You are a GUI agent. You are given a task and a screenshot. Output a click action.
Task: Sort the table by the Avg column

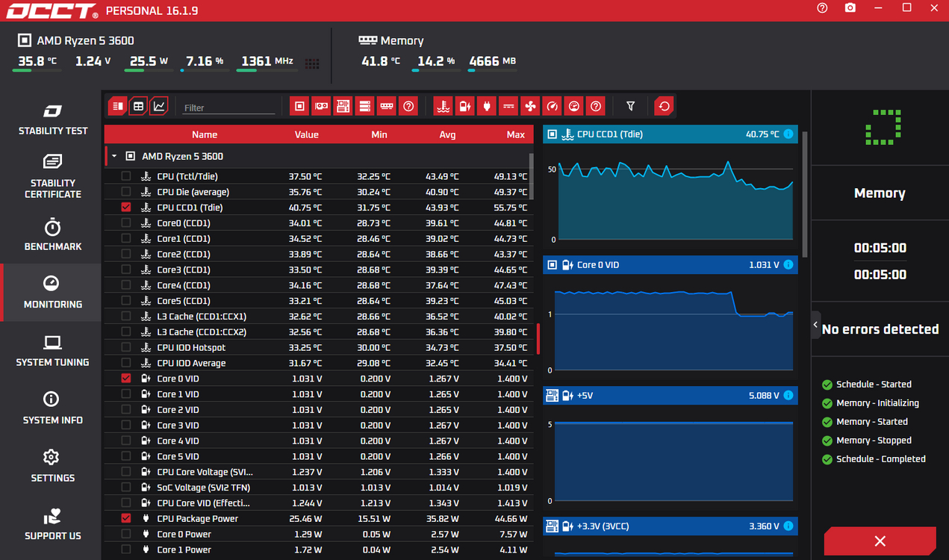coord(448,134)
